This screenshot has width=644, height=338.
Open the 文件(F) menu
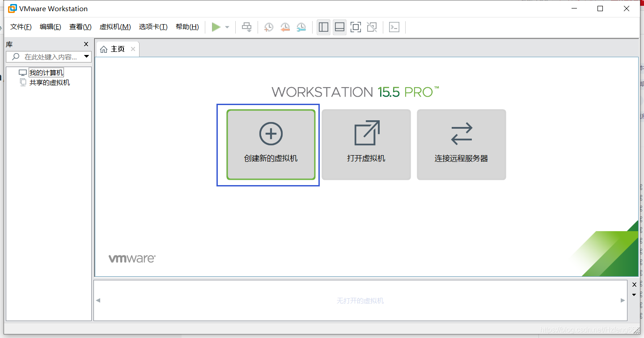click(x=21, y=27)
